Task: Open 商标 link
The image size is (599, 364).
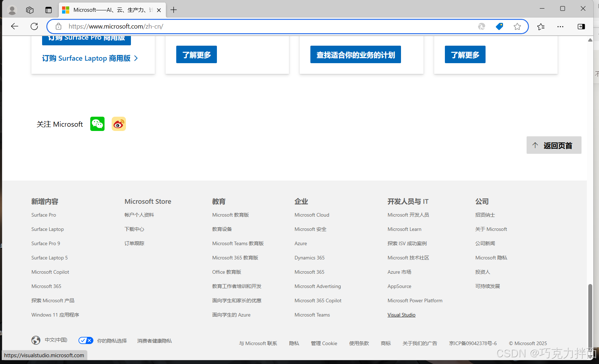Action: click(386, 343)
